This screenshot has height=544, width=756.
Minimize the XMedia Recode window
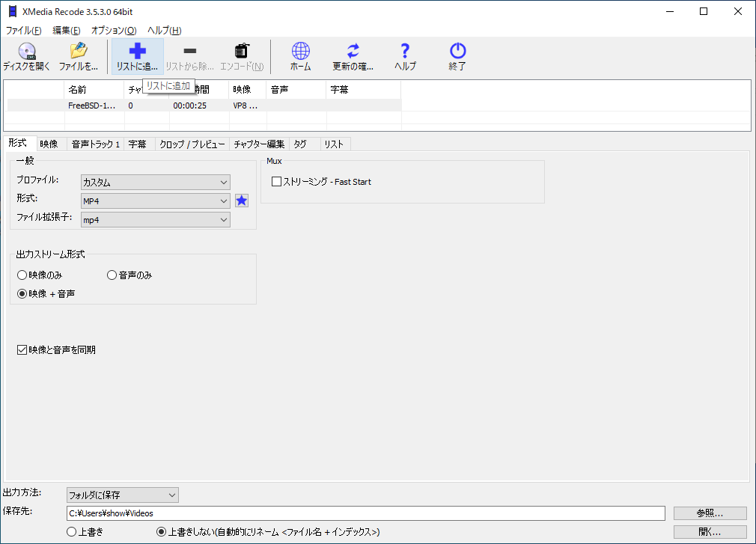pyautogui.click(x=670, y=11)
